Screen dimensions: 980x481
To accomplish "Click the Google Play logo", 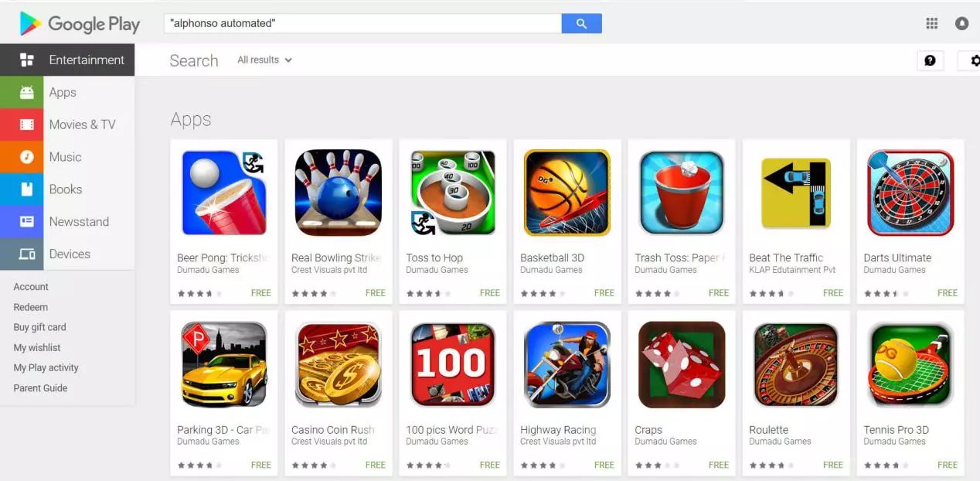I will [80, 24].
